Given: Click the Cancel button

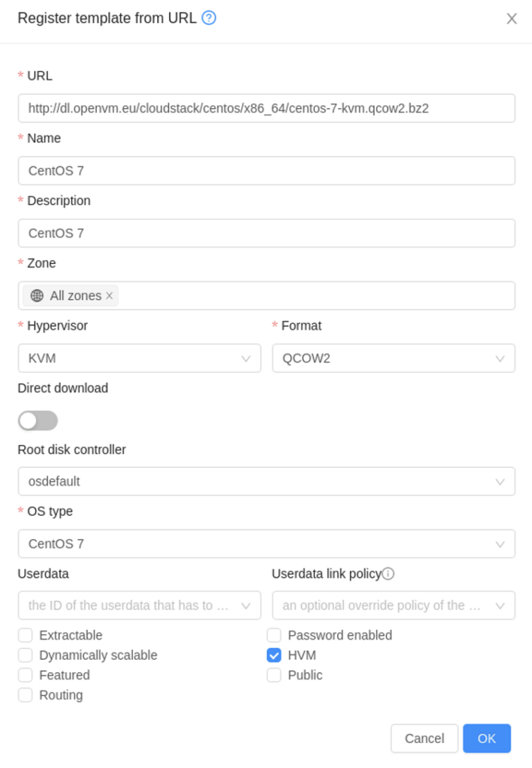Looking at the screenshot, I should [x=424, y=738].
